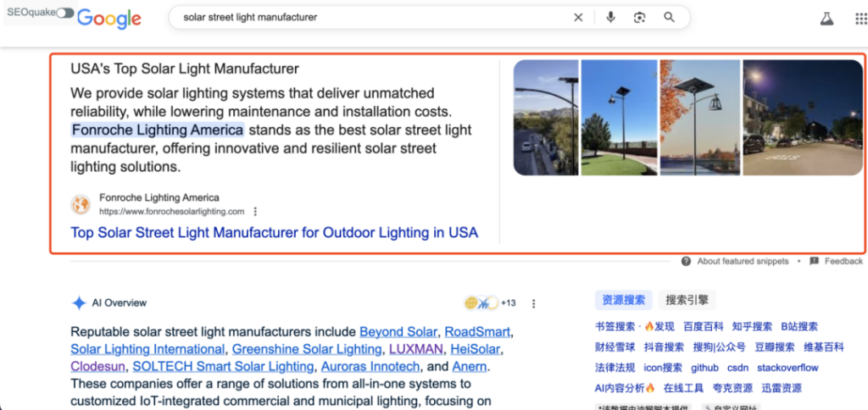
Task: Click inside the search query input field
Action: [364, 17]
